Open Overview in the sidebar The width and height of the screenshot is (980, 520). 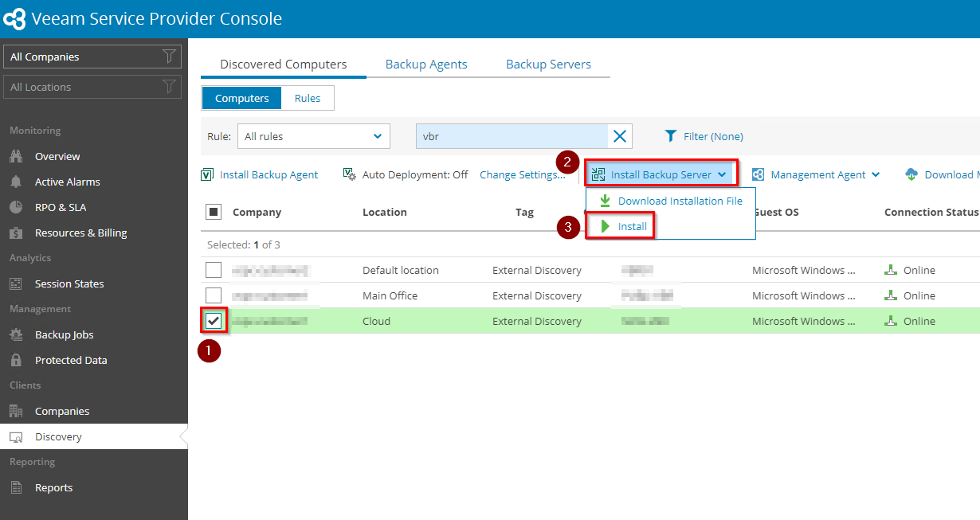57,156
